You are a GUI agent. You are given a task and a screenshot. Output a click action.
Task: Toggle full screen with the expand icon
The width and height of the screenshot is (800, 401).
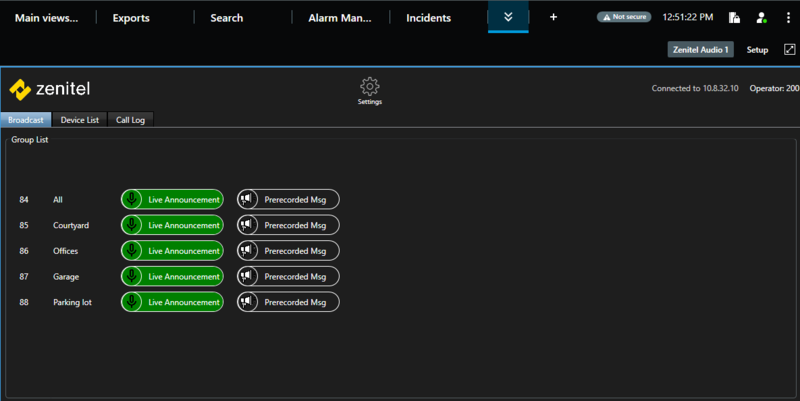(x=789, y=49)
